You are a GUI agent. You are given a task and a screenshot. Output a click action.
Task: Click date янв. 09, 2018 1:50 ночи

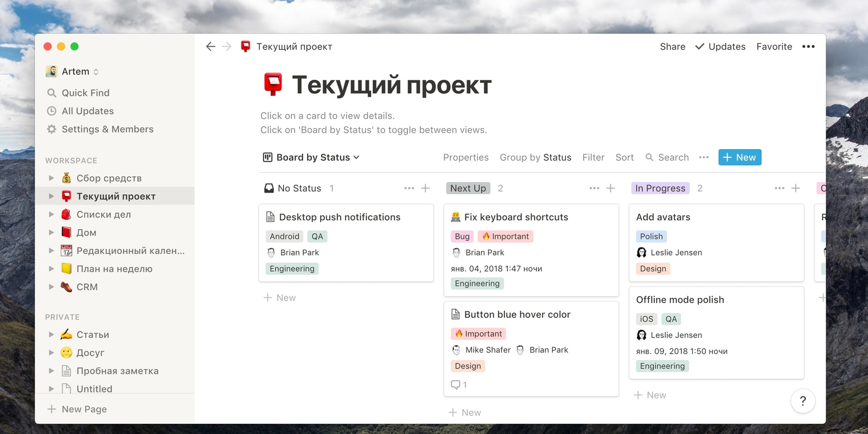tap(681, 352)
